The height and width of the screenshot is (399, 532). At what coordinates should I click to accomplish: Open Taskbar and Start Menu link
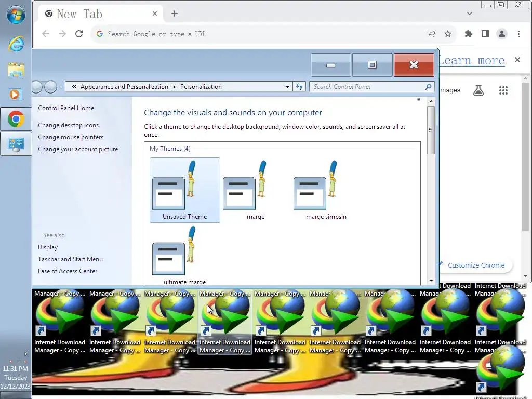70,259
